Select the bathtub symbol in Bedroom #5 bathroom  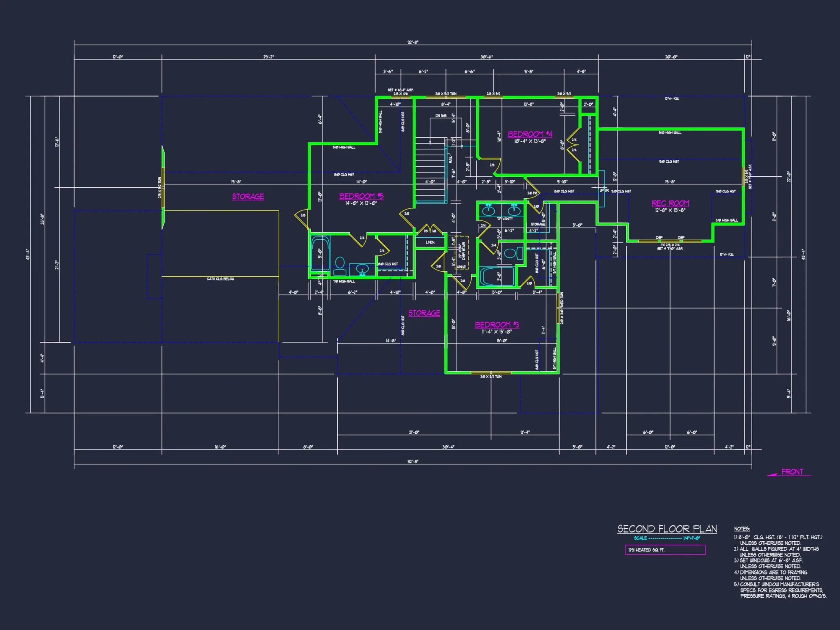click(321, 252)
